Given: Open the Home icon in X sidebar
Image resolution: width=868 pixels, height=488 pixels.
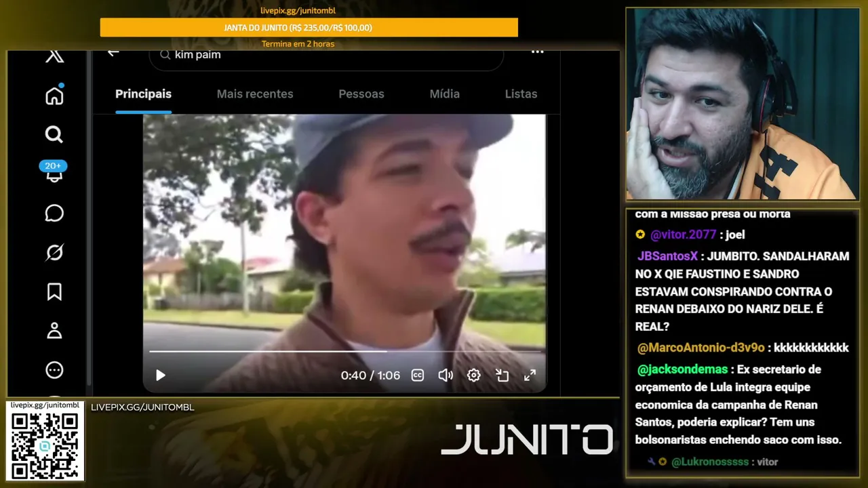Looking at the screenshot, I should (x=54, y=95).
